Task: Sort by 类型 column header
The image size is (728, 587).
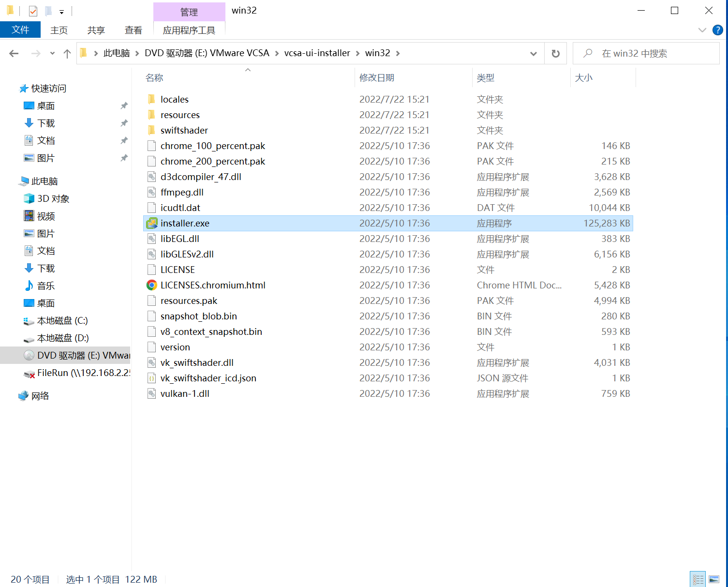Action: (521, 77)
